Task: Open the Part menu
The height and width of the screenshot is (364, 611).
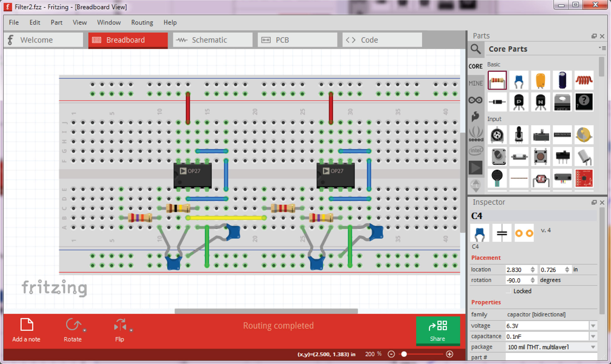Action: [x=56, y=23]
